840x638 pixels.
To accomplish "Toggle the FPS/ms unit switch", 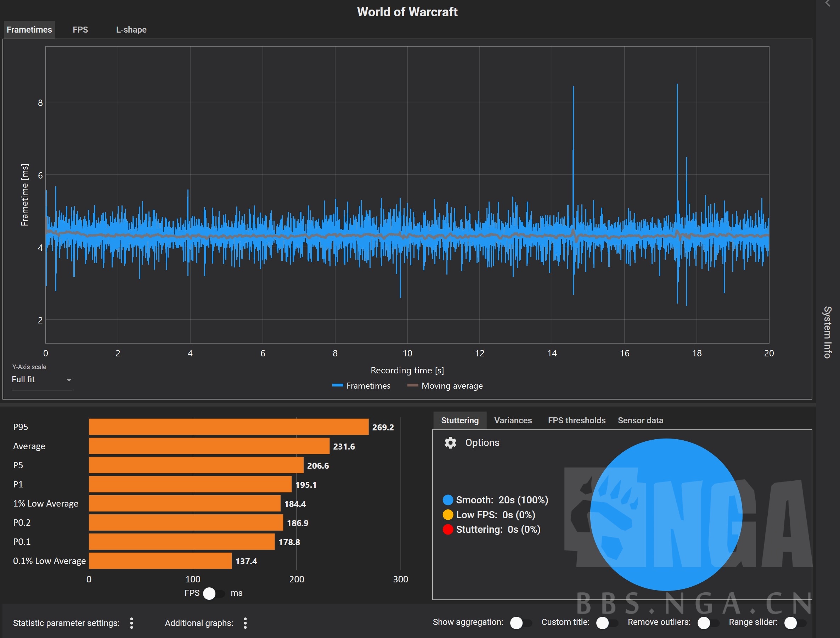I will pyautogui.click(x=213, y=593).
